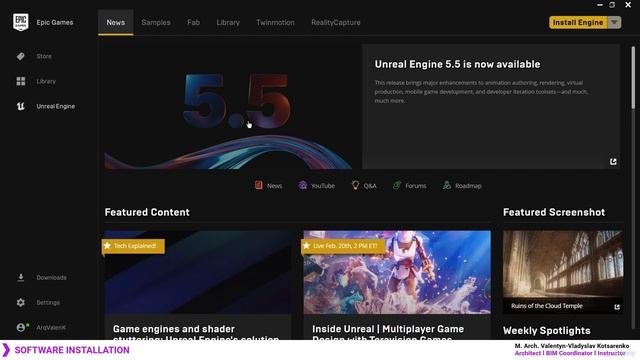Open the Ruins of the Cloud Temple screenshot
This screenshot has height=360, width=640.
point(563,272)
